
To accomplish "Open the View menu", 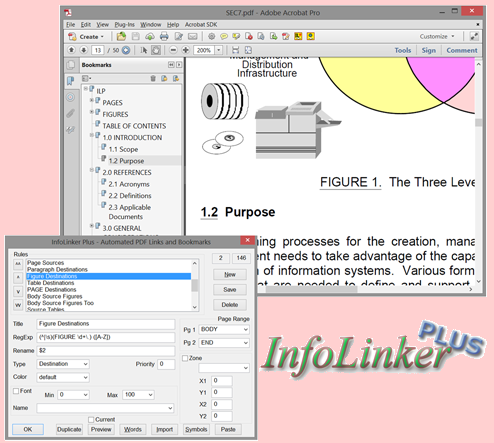I will point(103,25).
